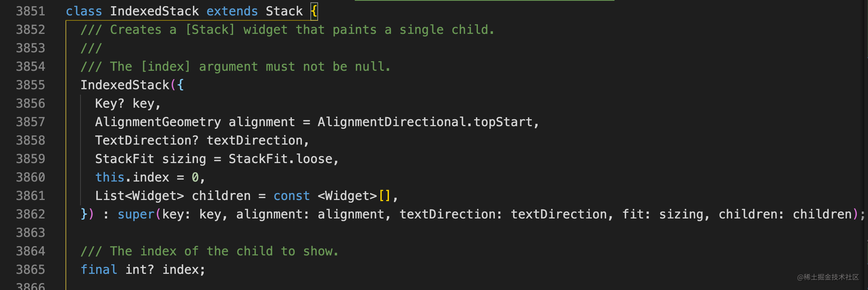
Task: Click StackFit.loose default value
Action: click(280, 159)
